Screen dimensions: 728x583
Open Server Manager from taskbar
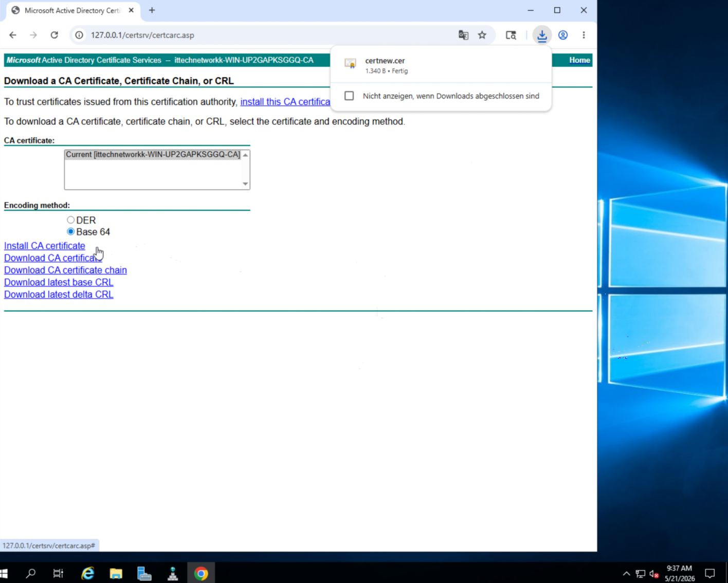pos(144,573)
